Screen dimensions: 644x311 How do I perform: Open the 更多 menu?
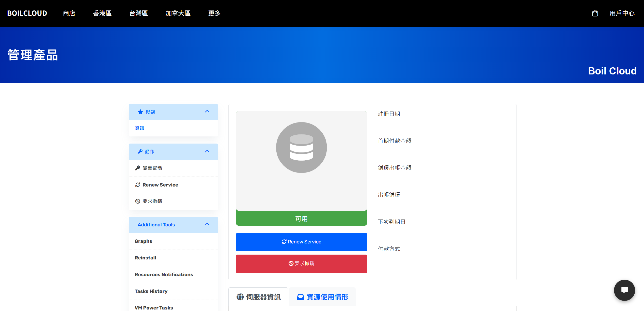click(x=214, y=13)
